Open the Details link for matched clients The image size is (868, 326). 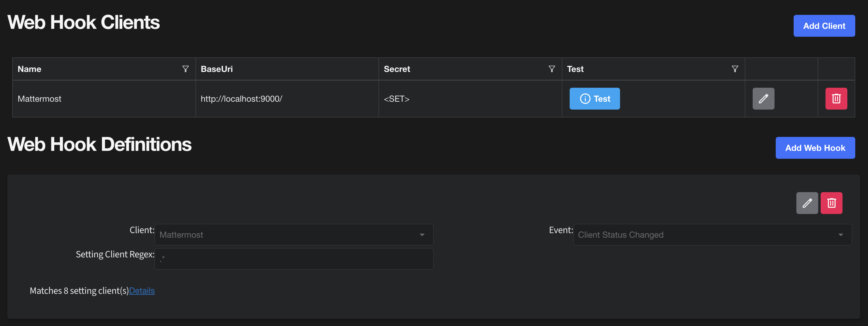coord(142,290)
